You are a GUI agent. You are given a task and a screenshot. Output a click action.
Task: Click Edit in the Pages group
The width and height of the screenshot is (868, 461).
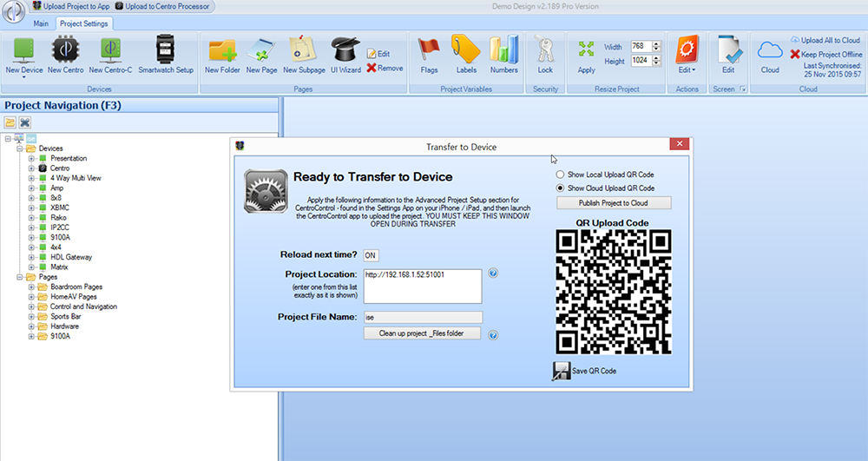click(x=378, y=54)
